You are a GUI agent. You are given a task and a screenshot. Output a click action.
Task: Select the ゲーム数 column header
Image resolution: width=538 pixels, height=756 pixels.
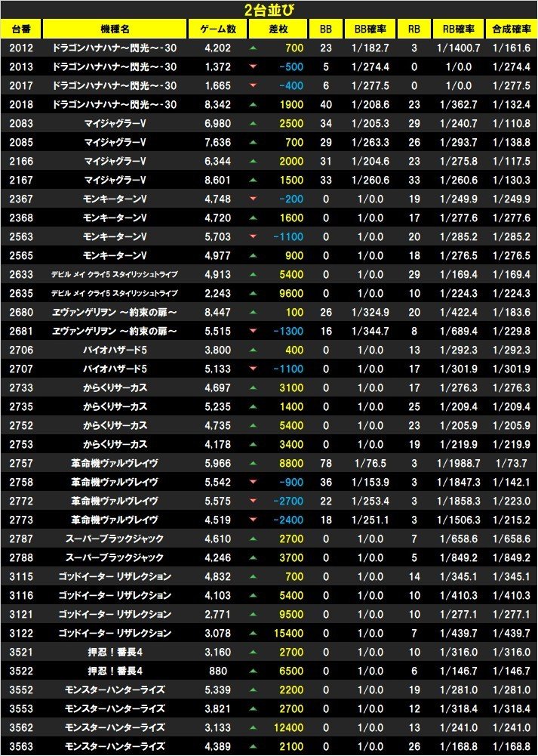(218, 29)
